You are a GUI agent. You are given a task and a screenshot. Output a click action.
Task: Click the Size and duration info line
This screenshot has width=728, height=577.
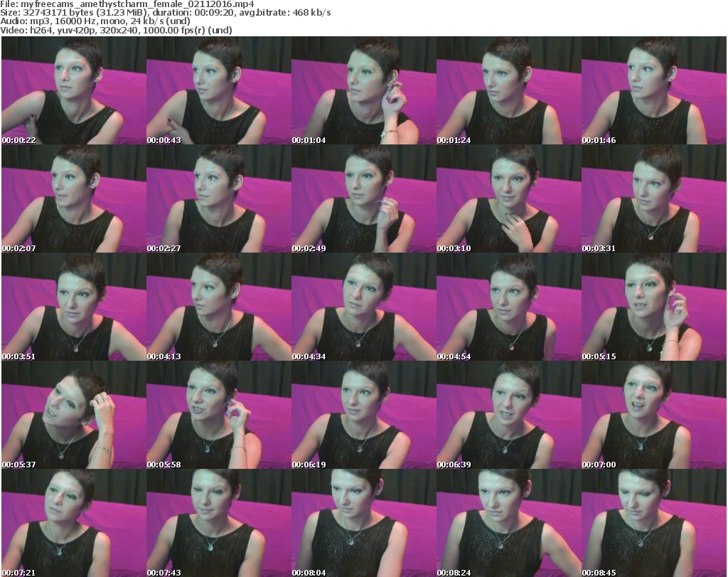[166, 13]
